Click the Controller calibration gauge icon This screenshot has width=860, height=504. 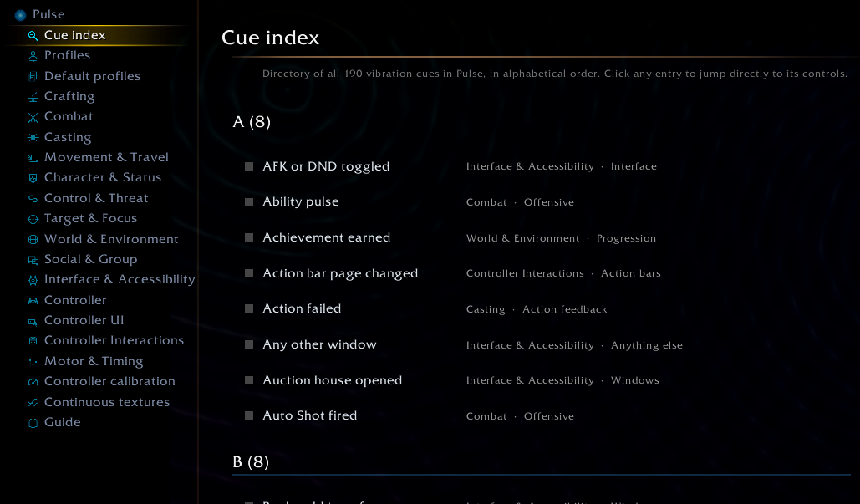(x=33, y=382)
